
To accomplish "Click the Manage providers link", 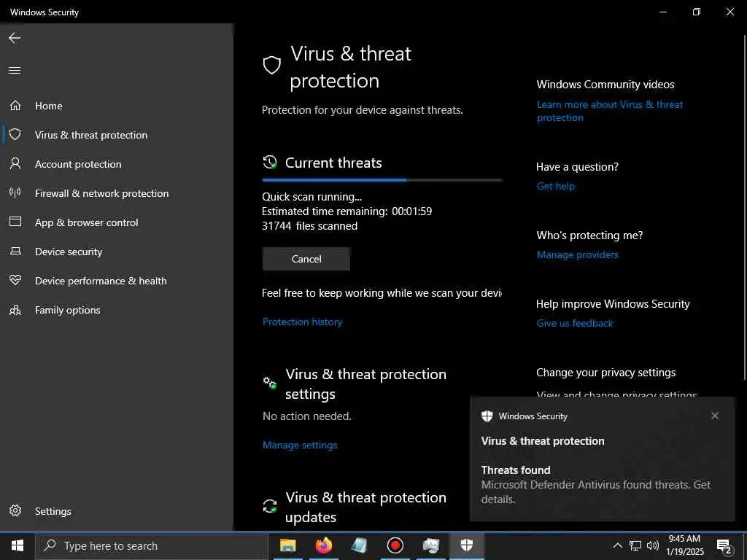I will coord(578,254).
